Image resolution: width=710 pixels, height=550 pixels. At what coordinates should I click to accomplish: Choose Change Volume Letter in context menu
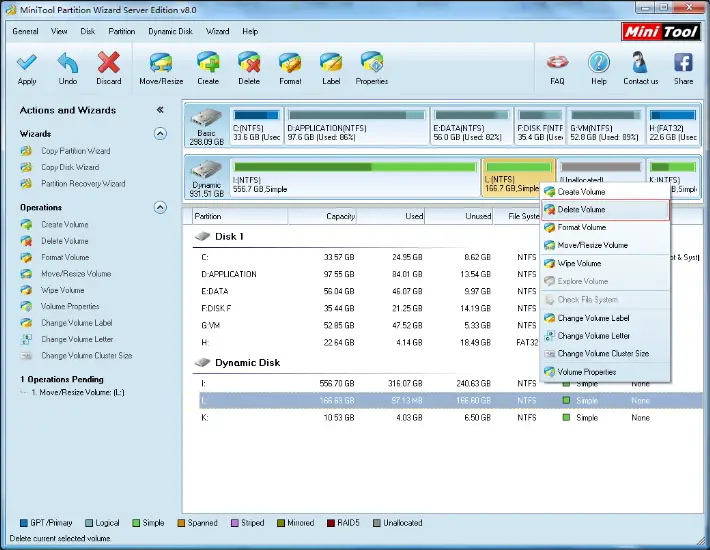[x=605, y=336]
